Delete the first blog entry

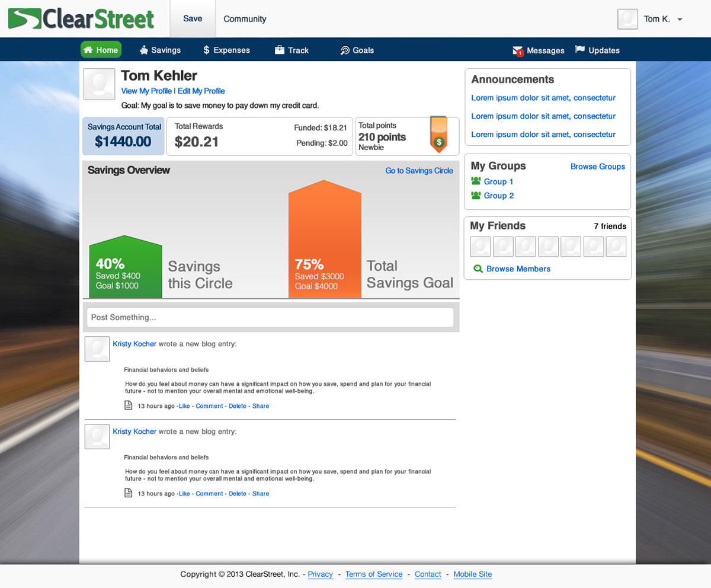pos(237,406)
